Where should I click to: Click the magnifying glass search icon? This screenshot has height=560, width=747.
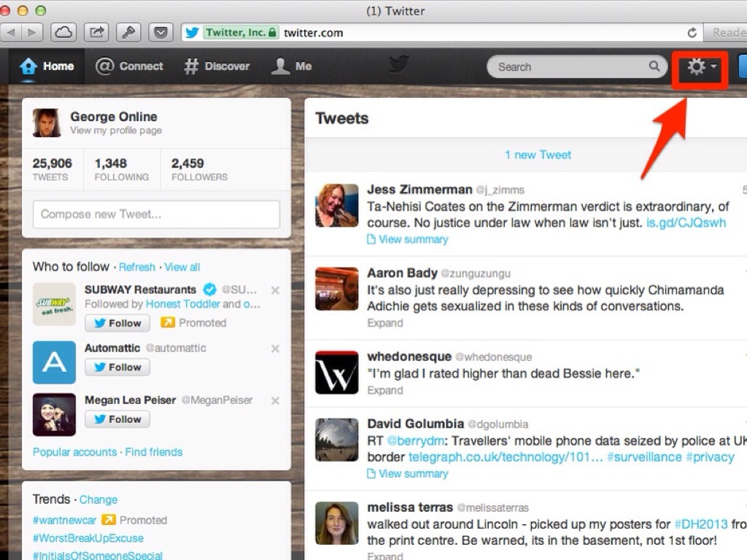coord(654,66)
